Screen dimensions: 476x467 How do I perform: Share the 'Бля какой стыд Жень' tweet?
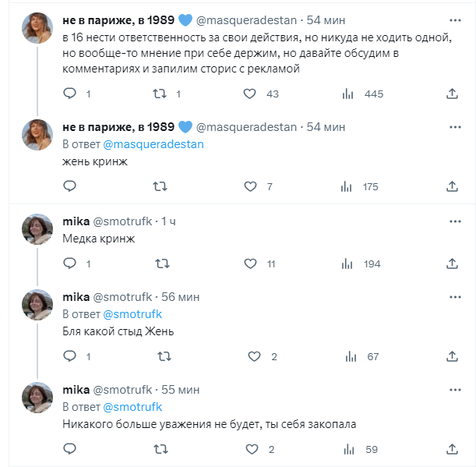tap(452, 356)
